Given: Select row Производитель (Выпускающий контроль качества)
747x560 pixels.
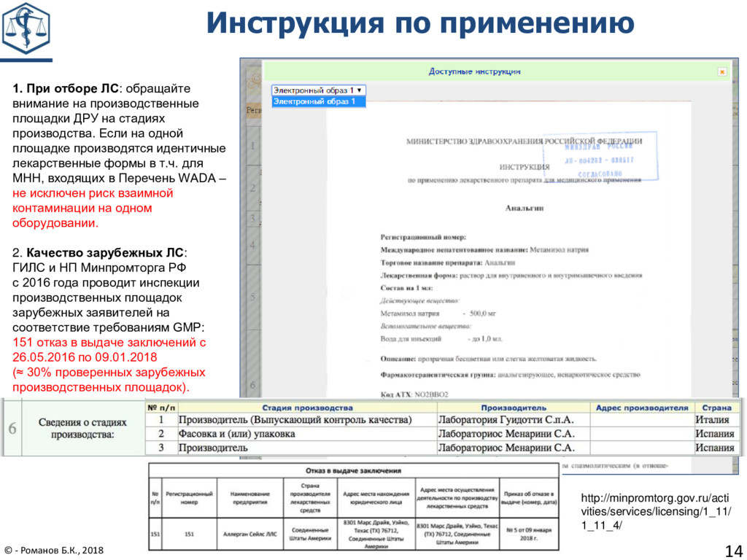Looking at the screenshot, I should pyautogui.click(x=442, y=419).
